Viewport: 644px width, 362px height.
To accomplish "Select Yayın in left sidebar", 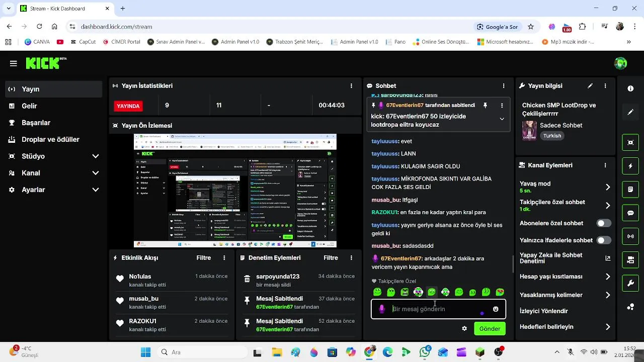I will pyautogui.click(x=54, y=89).
